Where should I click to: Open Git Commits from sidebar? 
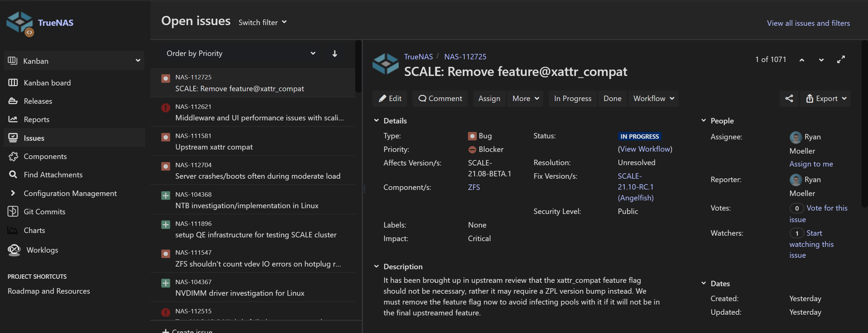pos(44,212)
